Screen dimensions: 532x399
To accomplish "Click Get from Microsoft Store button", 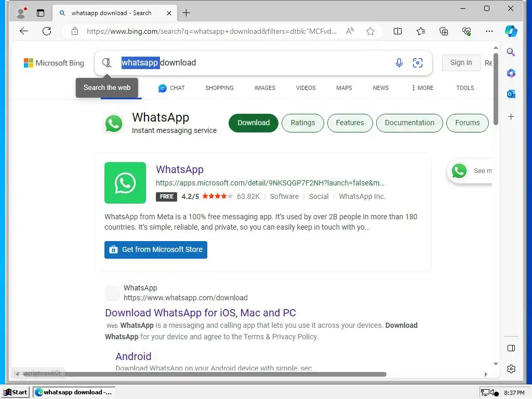I will (156, 250).
